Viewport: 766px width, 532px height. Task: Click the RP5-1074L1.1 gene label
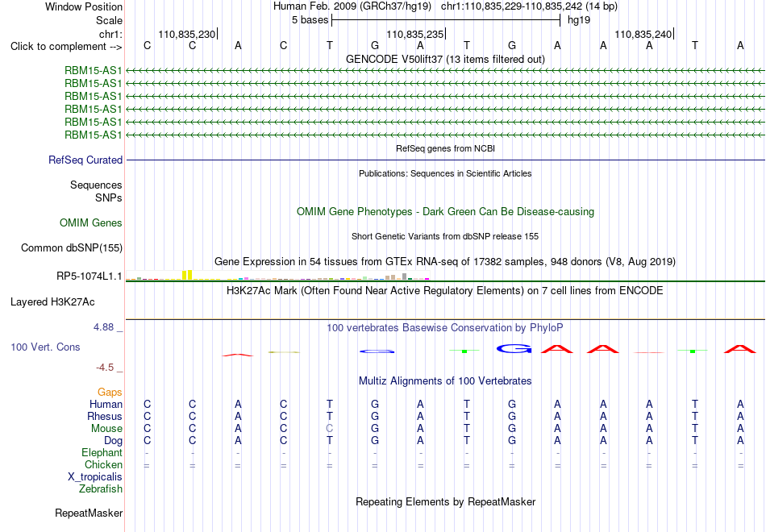tap(90, 276)
